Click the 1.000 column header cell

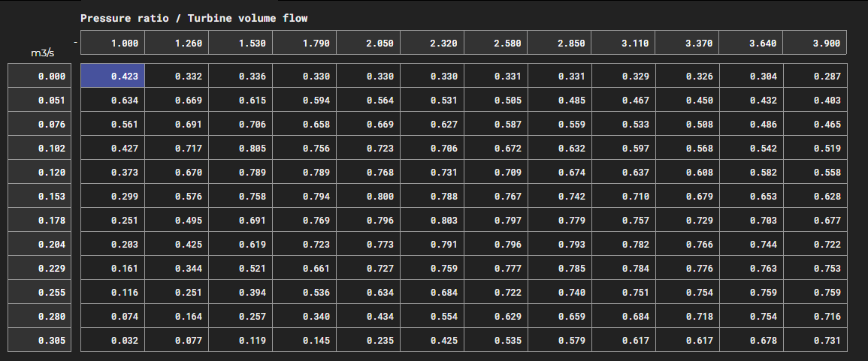(113, 43)
